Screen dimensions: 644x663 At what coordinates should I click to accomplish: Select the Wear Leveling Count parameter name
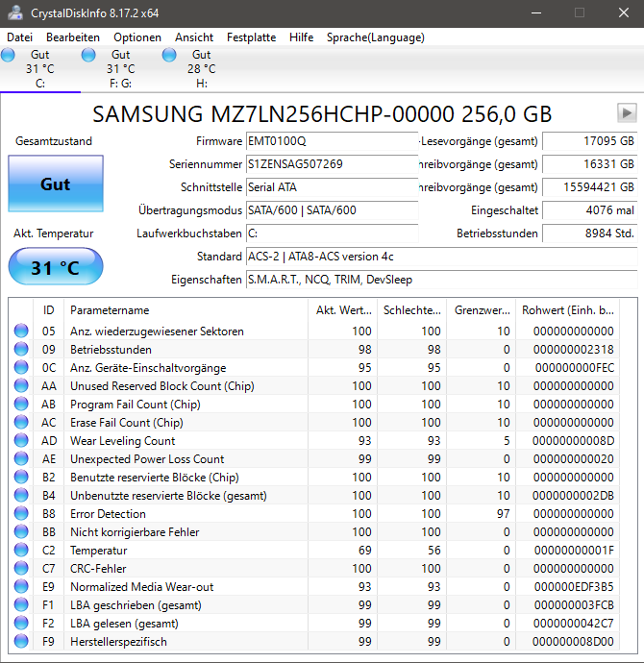pyautogui.click(x=123, y=441)
